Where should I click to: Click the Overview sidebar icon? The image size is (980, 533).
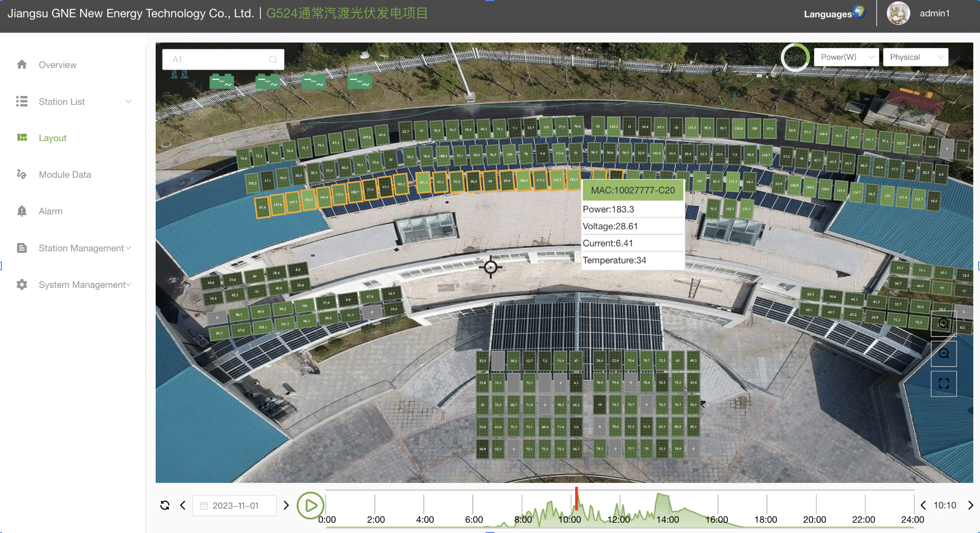click(23, 64)
